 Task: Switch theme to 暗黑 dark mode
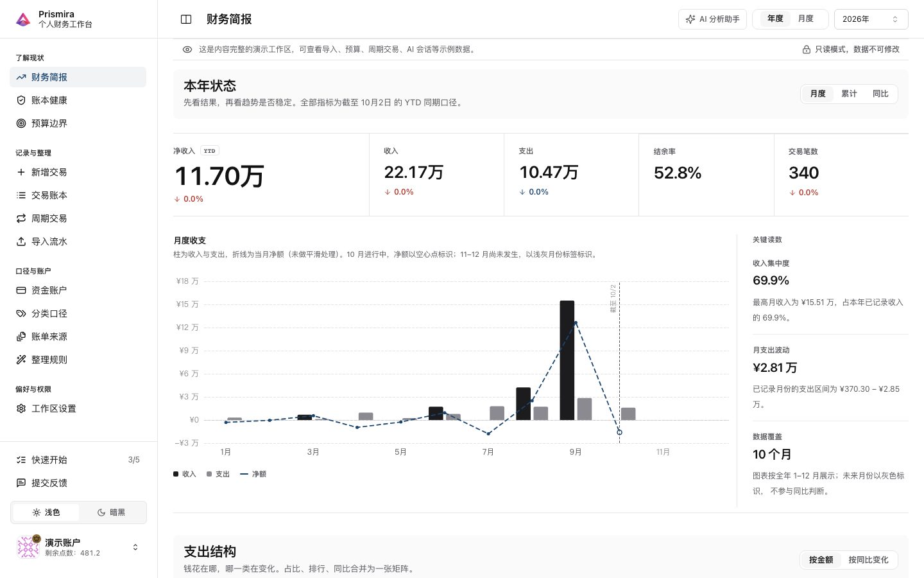pyautogui.click(x=112, y=512)
